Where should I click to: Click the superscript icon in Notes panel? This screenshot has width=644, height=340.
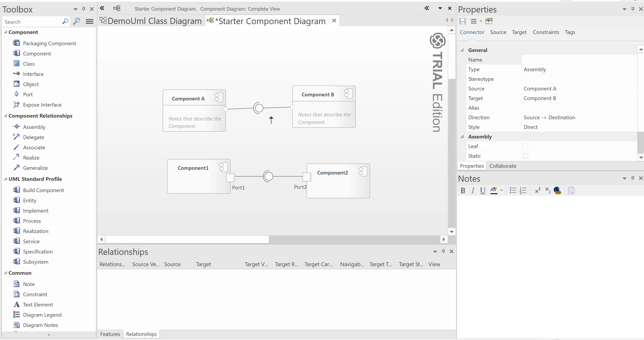[537, 190]
